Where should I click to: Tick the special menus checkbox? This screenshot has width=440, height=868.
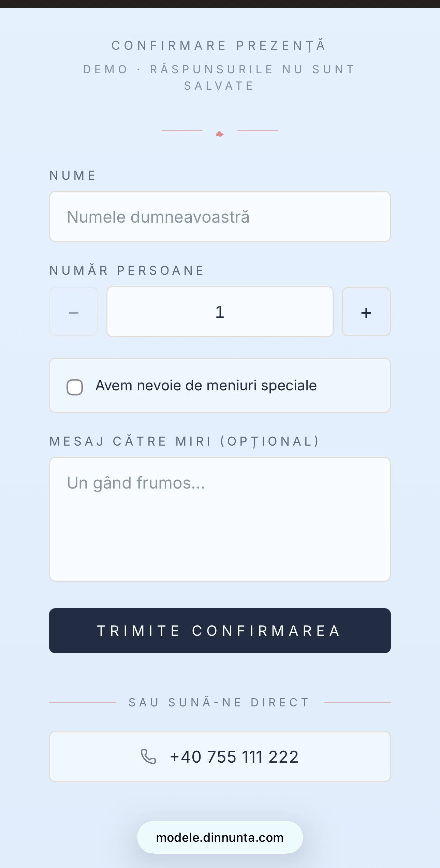[x=75, y=387]
